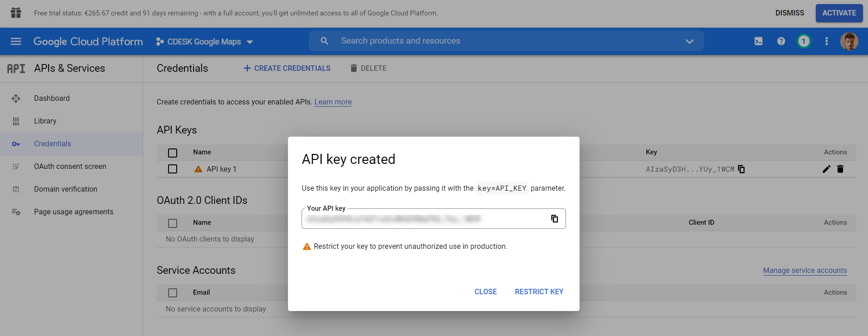868x336 pixels.
Task: Click the 'AIzaSyD3H...YUy_1WCM' key value
Action: (690, 169)
